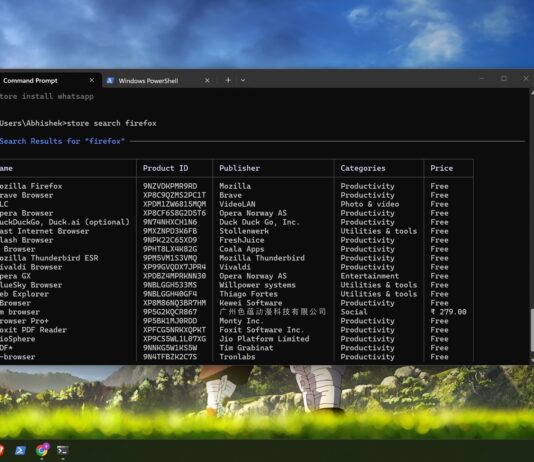Screen dimensions: 534x462
Task: Click the terminal vertical scrollbar thumb
Action: click(x=532, y=330)
